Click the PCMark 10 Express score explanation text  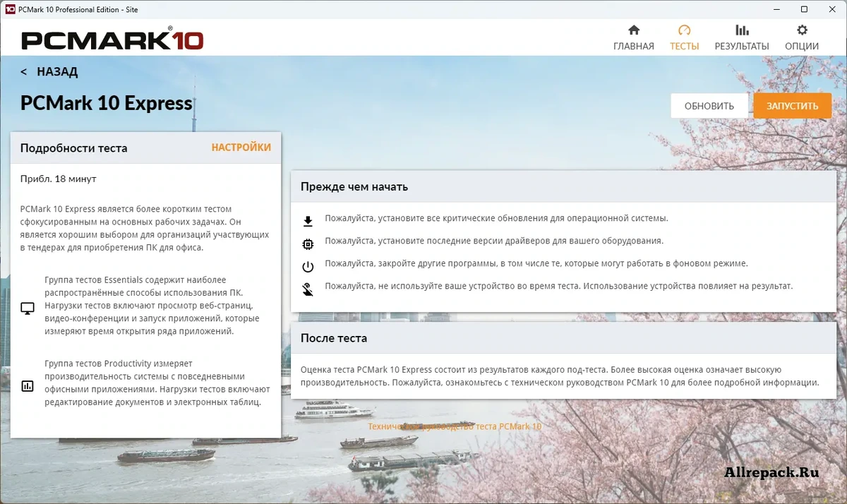coord(560,376)
